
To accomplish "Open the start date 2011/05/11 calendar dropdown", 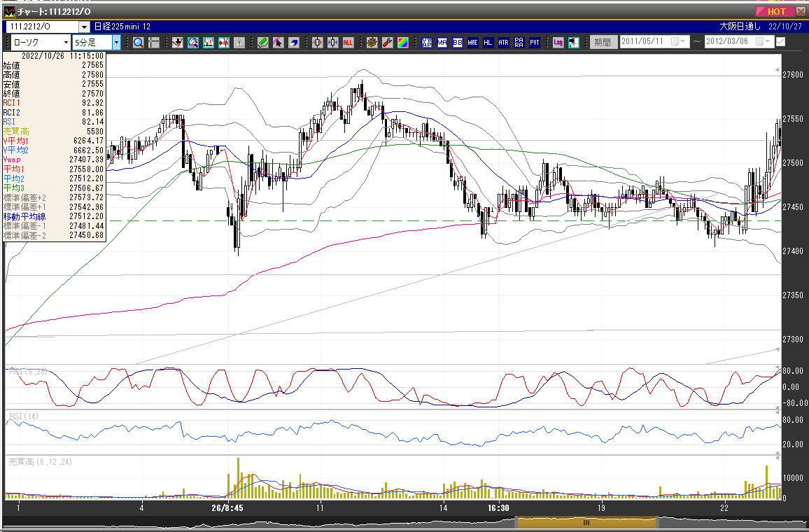I will [678, 41].
